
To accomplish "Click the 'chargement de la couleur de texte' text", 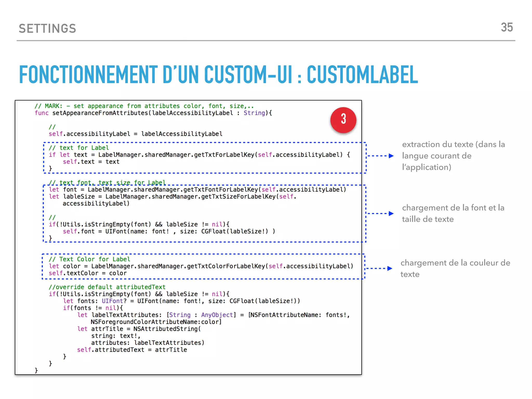I will point(455,269).
